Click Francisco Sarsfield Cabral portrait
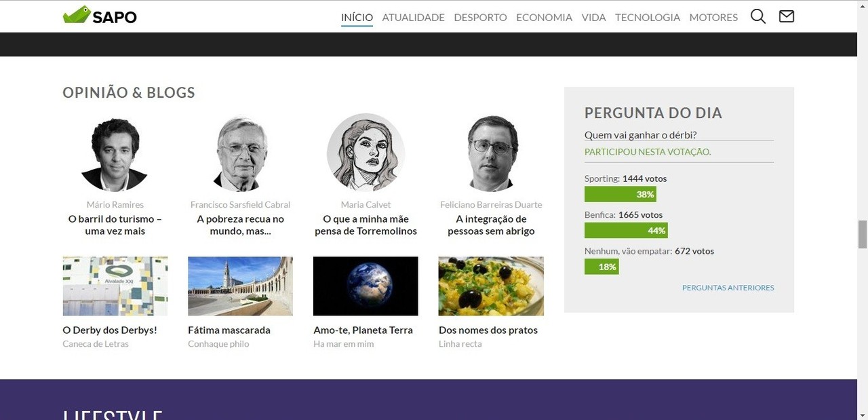This screenshot has width=868, height=420. 240,153
